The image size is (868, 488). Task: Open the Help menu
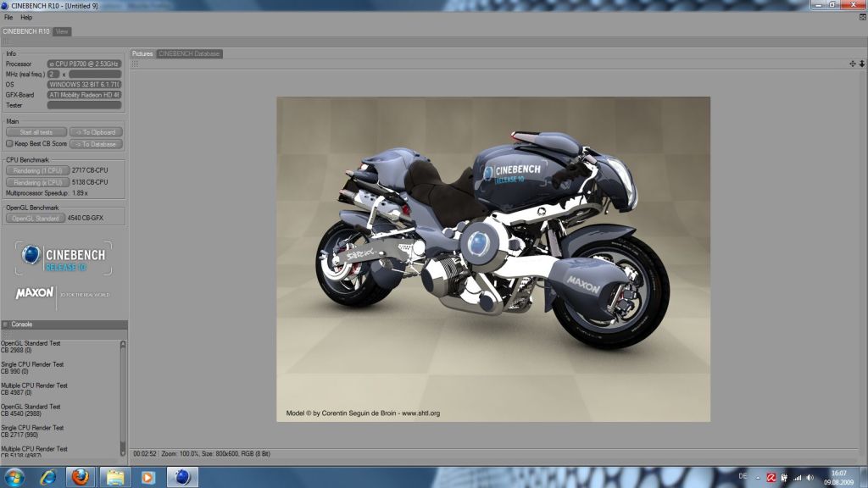coord(26,17)
